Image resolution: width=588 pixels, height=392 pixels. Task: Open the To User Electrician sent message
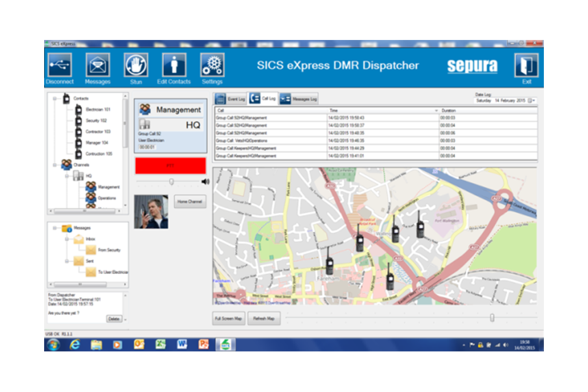point(112,272)
